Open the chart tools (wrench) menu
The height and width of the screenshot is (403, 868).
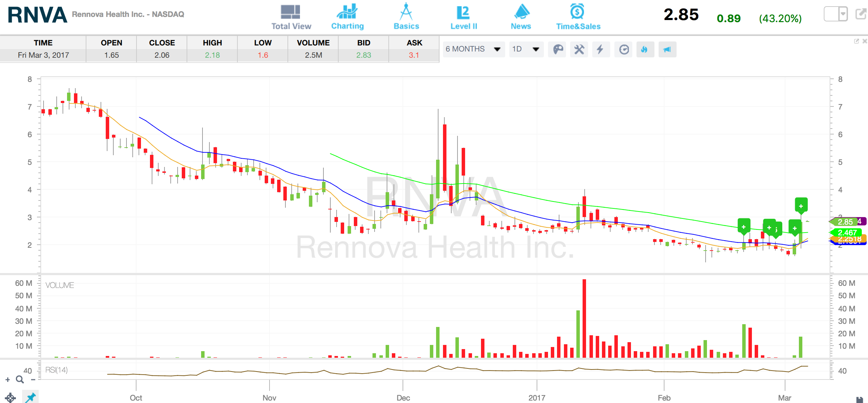coord(579,49)
